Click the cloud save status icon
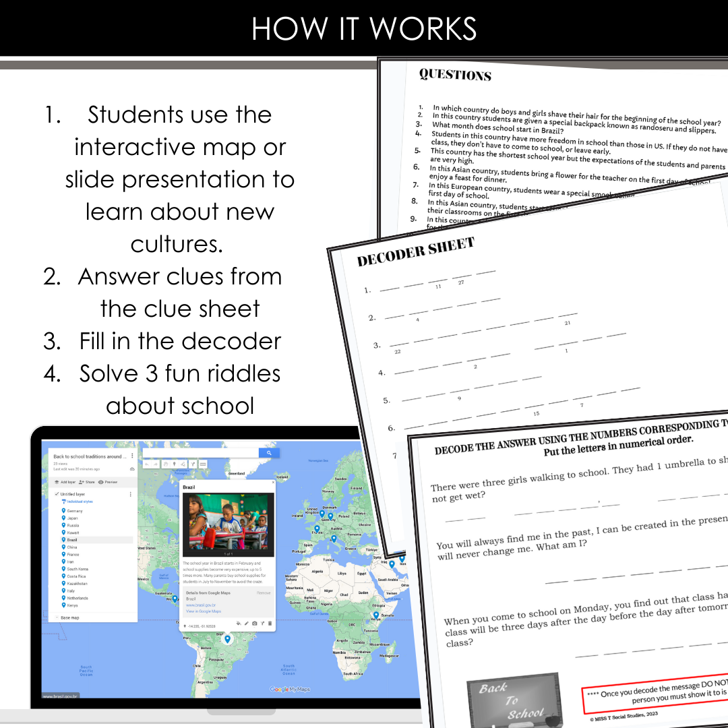 [131, 469]
